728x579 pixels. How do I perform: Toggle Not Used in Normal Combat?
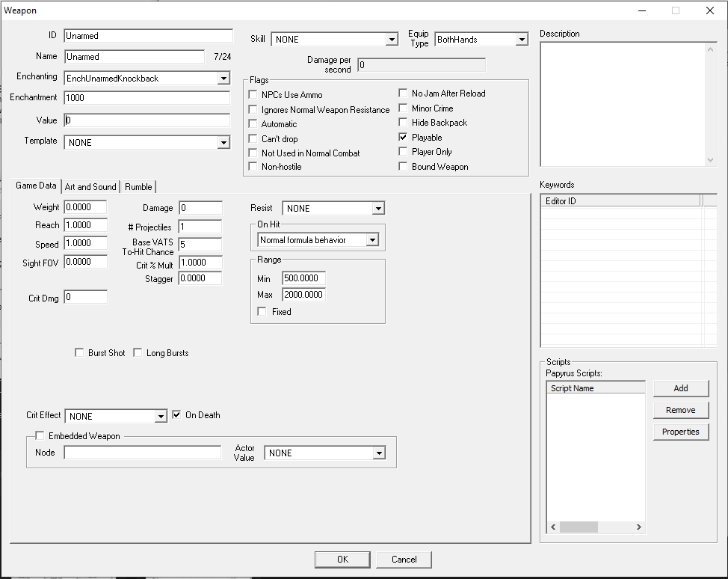tap(253, 153)
